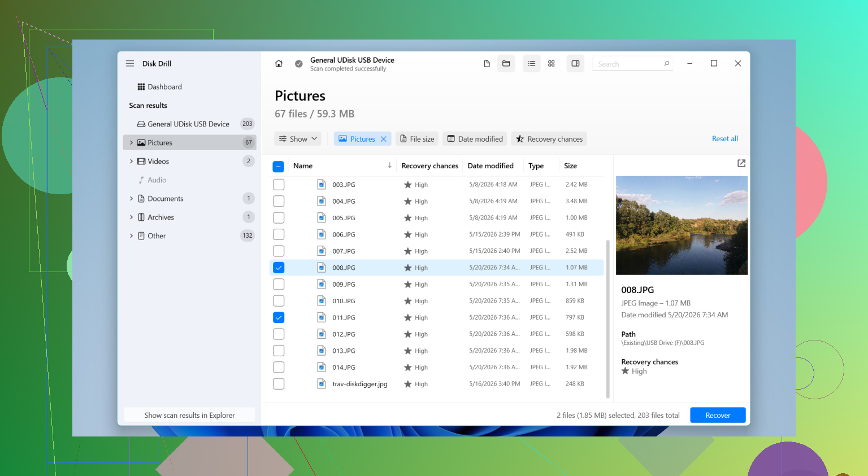Screen dimensions: 868x476
Task: Select the 013.JPG file name
Action: [x=344, y=351]
